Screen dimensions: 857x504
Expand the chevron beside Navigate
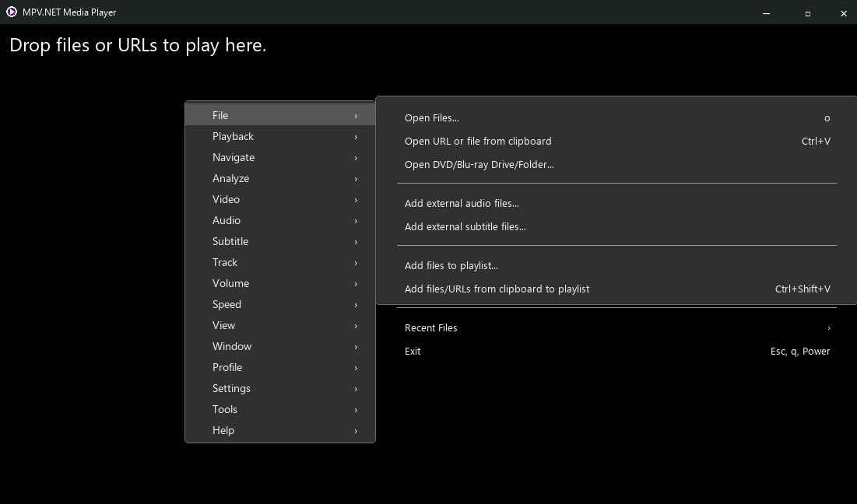coord(356,158)
